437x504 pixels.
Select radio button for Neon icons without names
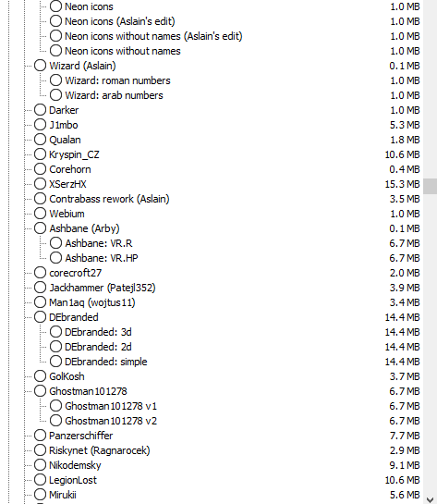pyautogui.click(x=55, y=51)
